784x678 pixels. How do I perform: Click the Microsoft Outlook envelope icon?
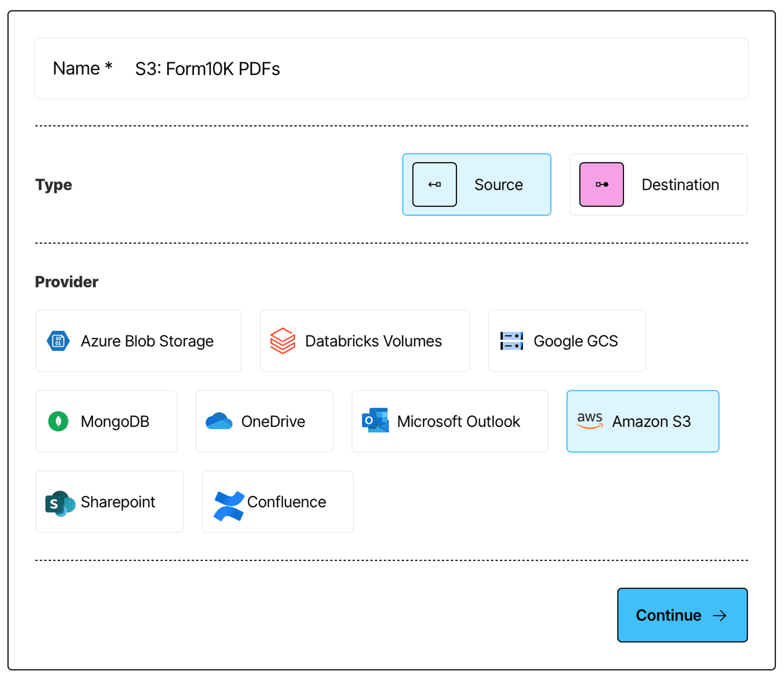click(x=375, y=420)
